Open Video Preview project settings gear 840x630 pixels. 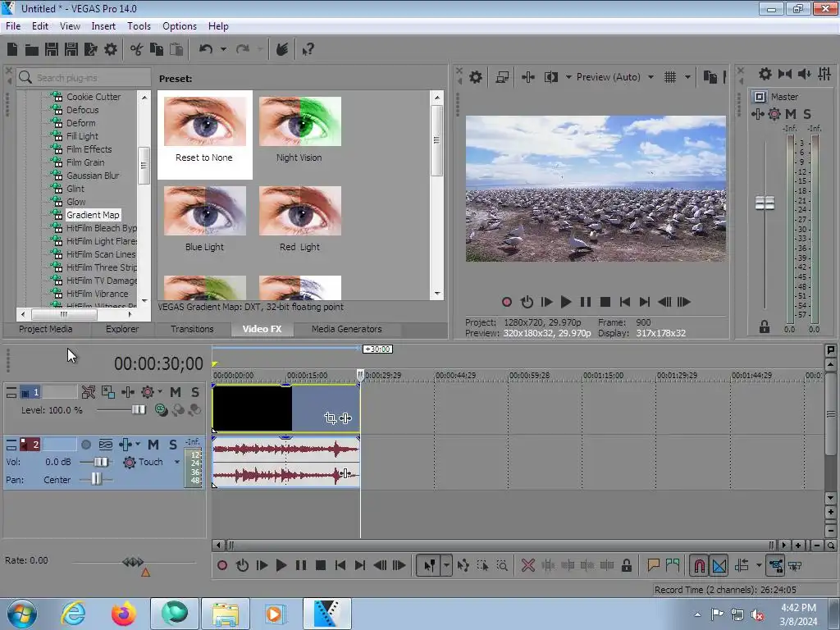click(x=475, y=77)
